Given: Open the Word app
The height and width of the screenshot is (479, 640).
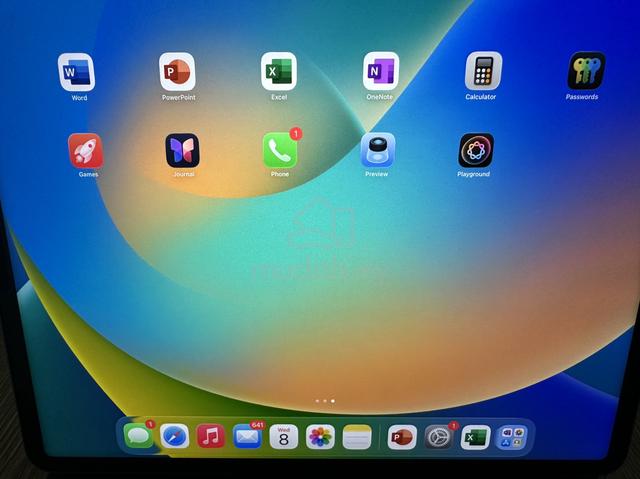Looking at the screenshot, I should (x=76, y=72).
